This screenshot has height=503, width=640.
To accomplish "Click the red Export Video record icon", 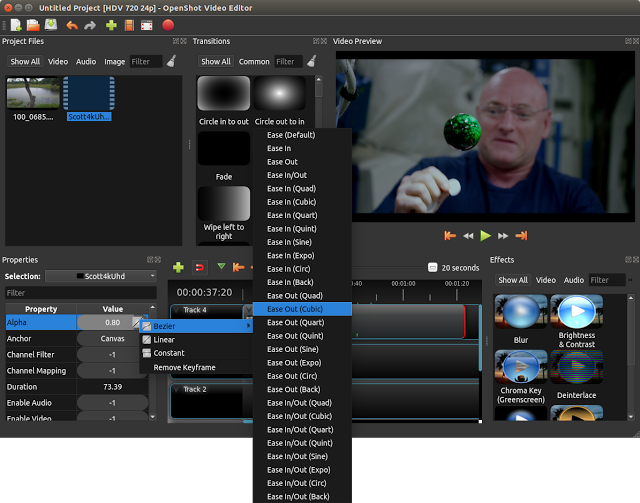I will 168,25.
